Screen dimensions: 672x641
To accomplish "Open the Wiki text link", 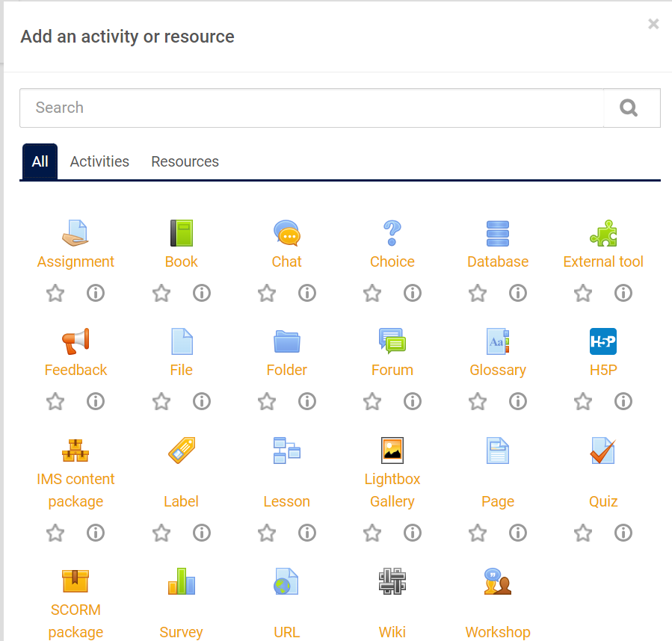I will point(392,632).
